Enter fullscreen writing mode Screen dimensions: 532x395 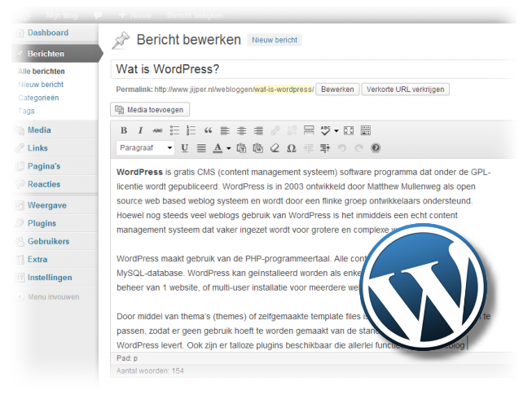click(x=349, y=130)
